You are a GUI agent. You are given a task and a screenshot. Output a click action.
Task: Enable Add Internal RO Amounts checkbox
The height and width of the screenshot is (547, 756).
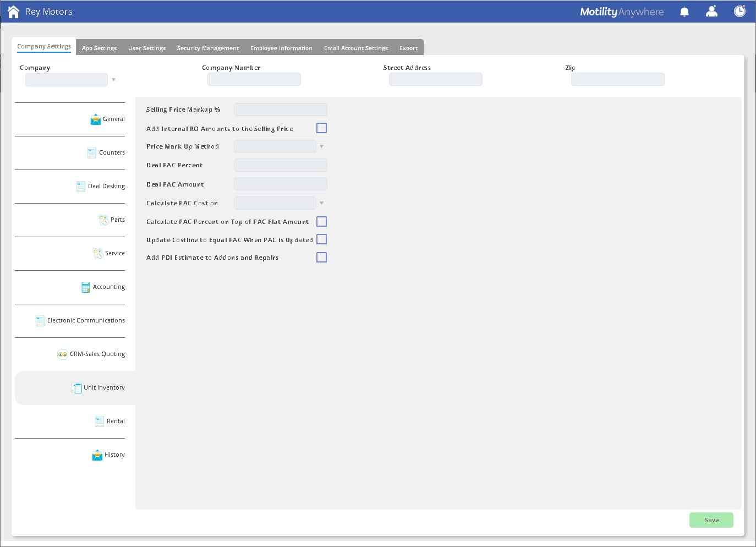(322, 128)
